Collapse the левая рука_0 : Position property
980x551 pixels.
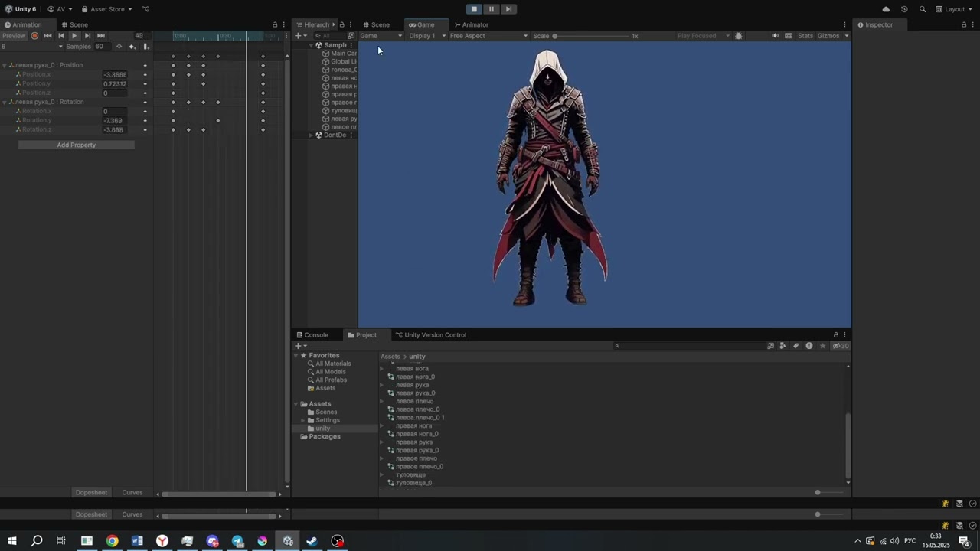click(5, 65)
